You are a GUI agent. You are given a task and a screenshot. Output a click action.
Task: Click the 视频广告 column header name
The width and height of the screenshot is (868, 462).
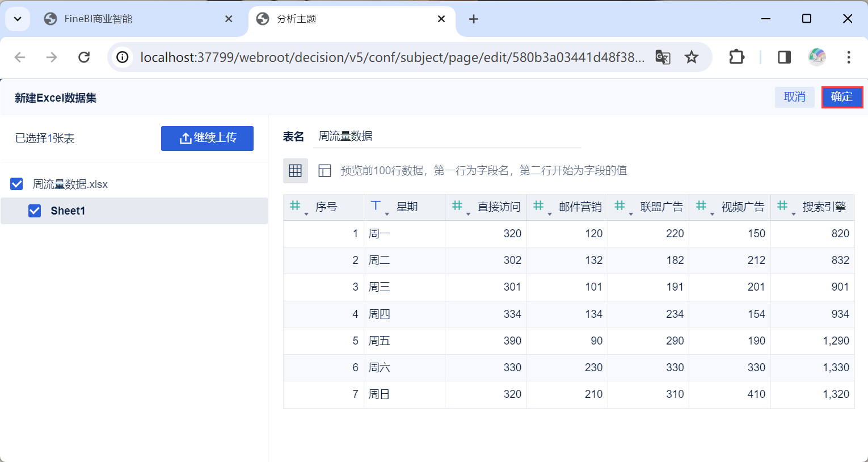[x=743, y=207]
